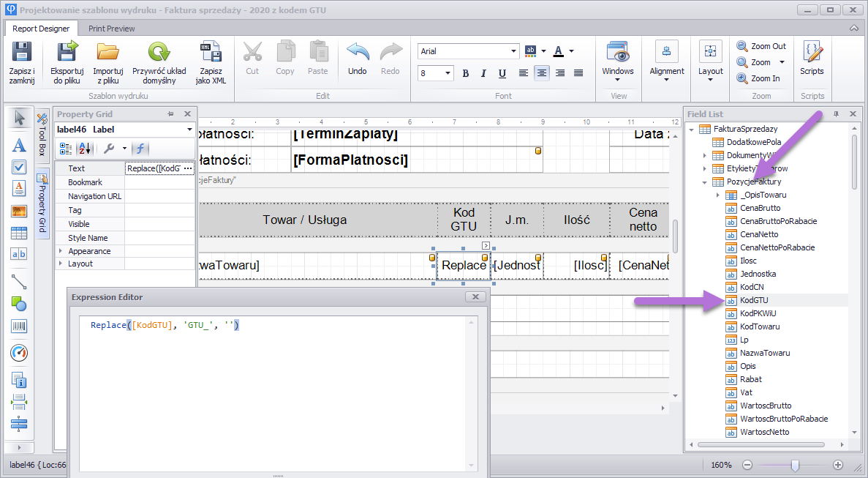Collapse the PozycjeFaktury tree node
868x478 pixels.
(x=705, y=182)
